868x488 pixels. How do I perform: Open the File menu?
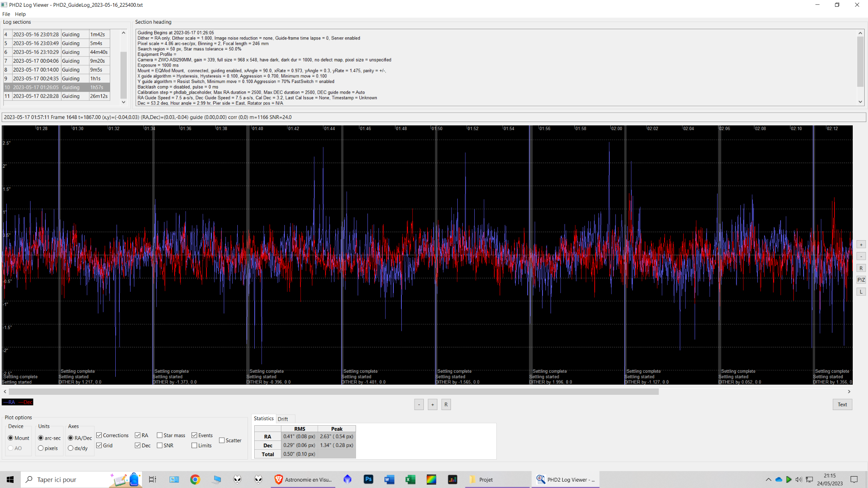pos(6,14)
